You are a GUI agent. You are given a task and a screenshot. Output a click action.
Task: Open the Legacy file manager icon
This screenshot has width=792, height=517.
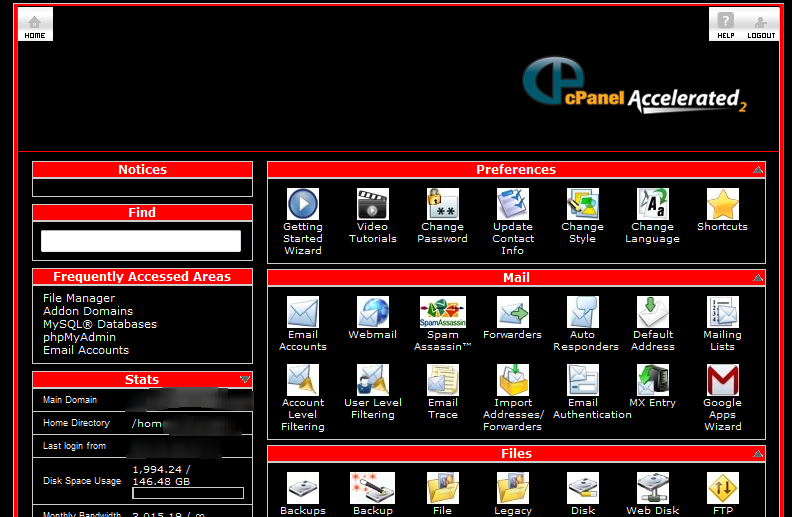coord(513,488)
